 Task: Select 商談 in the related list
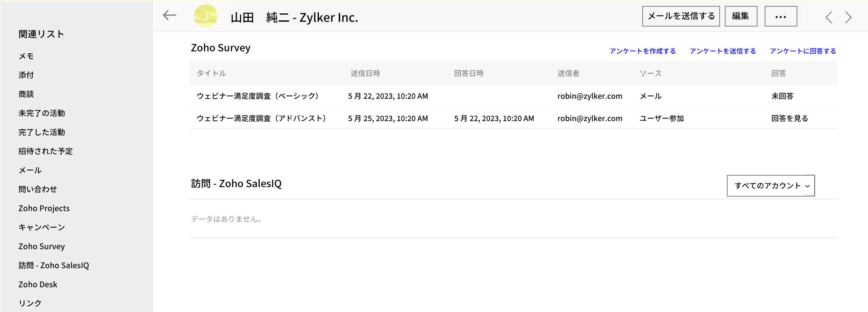tap(26, 94)
